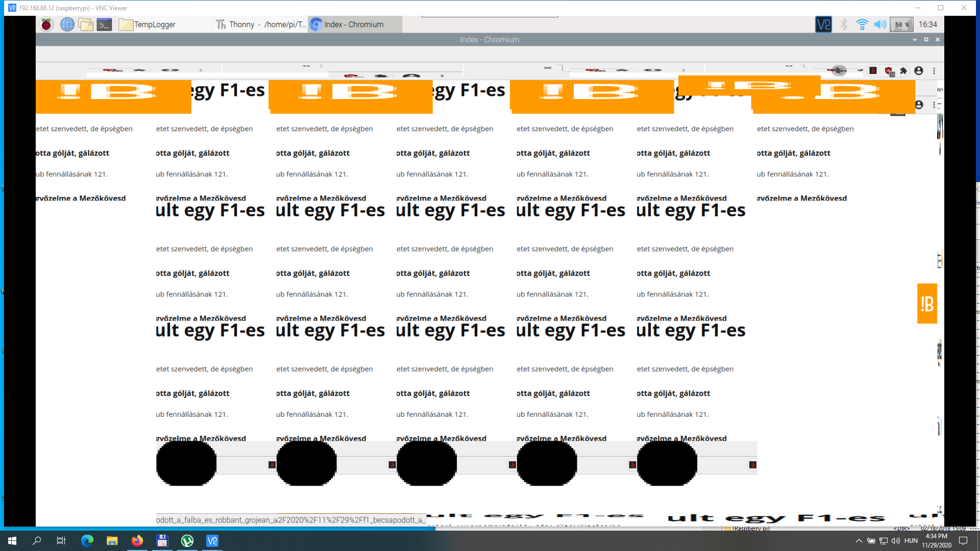Image resolution: width=980 pixels, height=551 pixels.
Task: Open the Windows clock showing 4:34 PM
Action: 937,541
